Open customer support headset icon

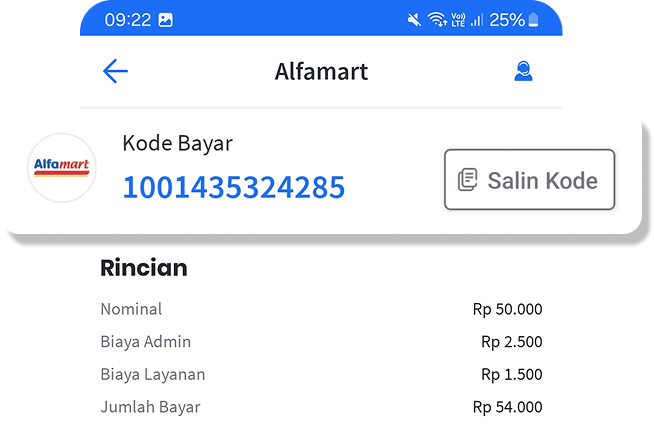tap(522, 71)
